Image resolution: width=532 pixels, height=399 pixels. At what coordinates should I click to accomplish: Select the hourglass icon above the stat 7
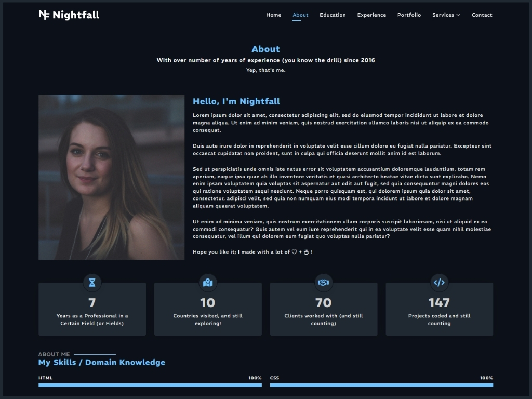92,283
